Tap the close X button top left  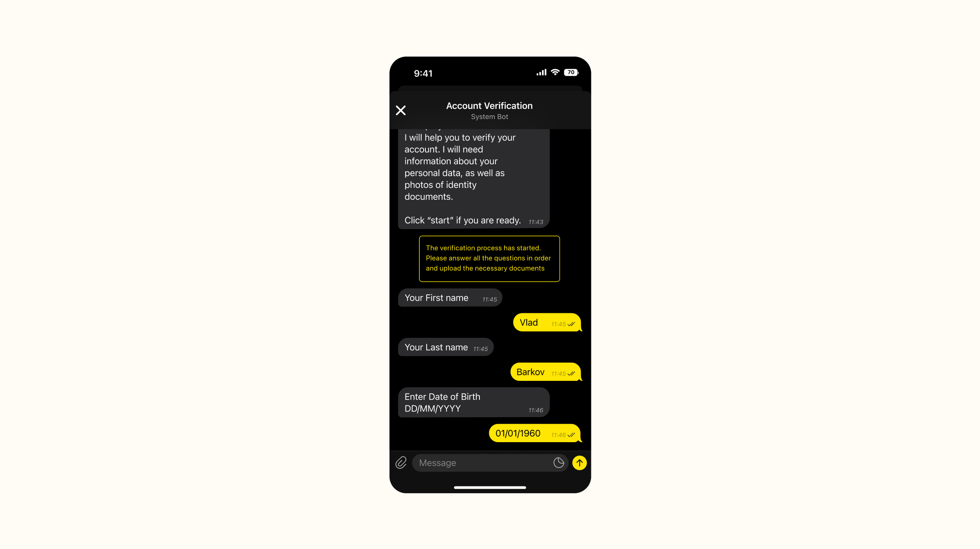click(400, 110)
